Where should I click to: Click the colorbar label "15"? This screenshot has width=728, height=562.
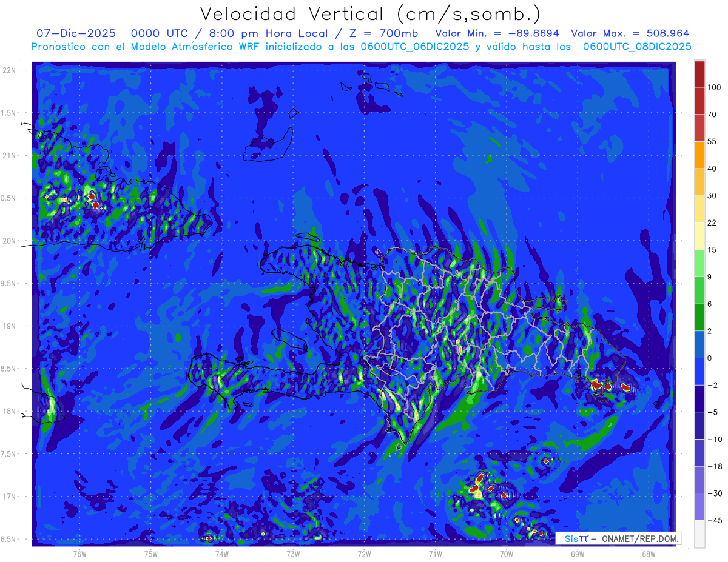click(x=712, y=250)
